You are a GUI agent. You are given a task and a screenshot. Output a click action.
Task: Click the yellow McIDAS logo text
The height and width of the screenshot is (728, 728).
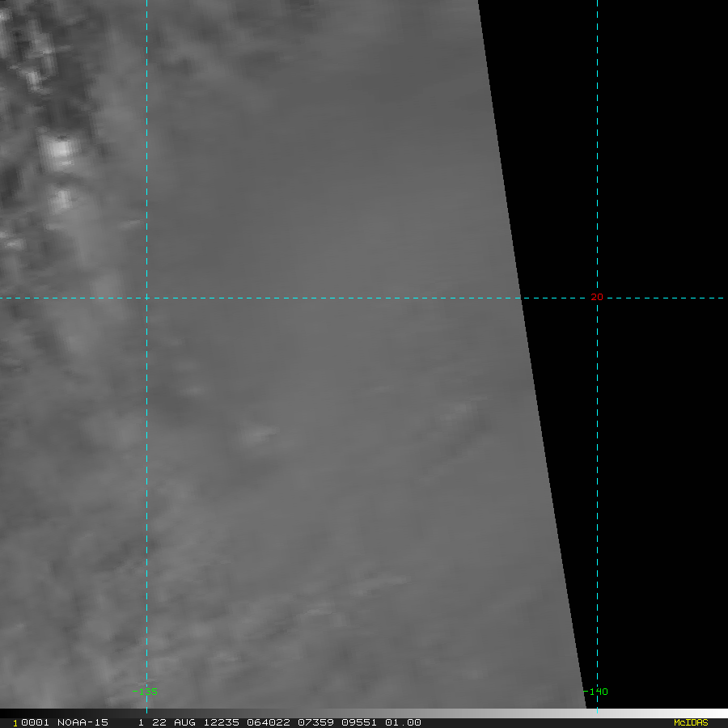click(690, 722)
